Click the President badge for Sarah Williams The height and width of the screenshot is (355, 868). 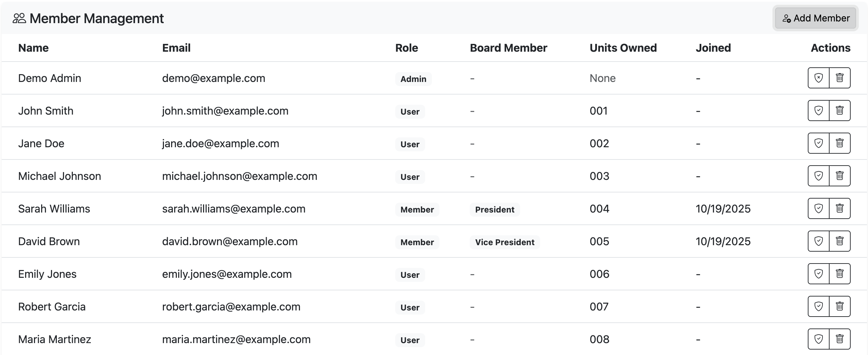[x=494, y=209]
